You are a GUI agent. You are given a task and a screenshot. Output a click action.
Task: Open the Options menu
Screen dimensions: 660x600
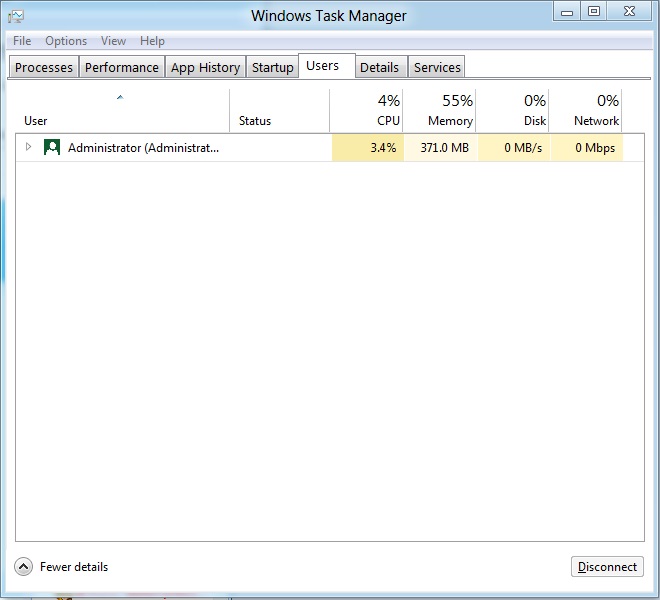[x=66, y=41]
